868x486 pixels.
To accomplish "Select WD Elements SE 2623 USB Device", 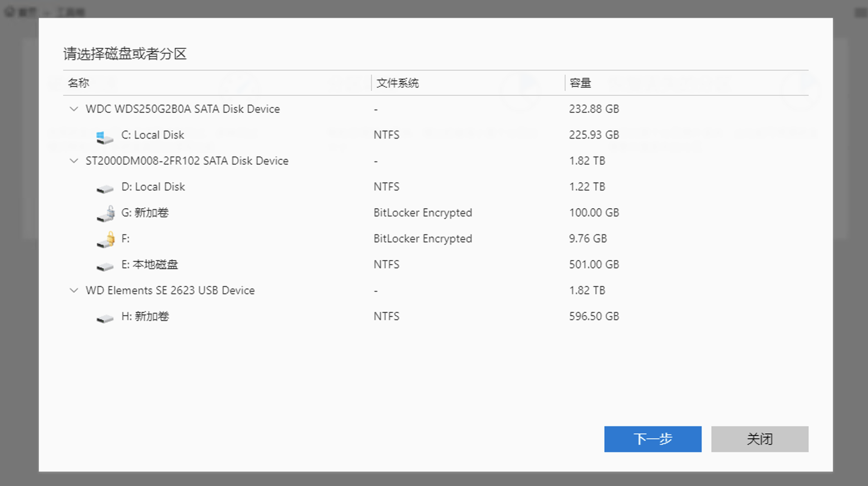I will pos(170,291).
